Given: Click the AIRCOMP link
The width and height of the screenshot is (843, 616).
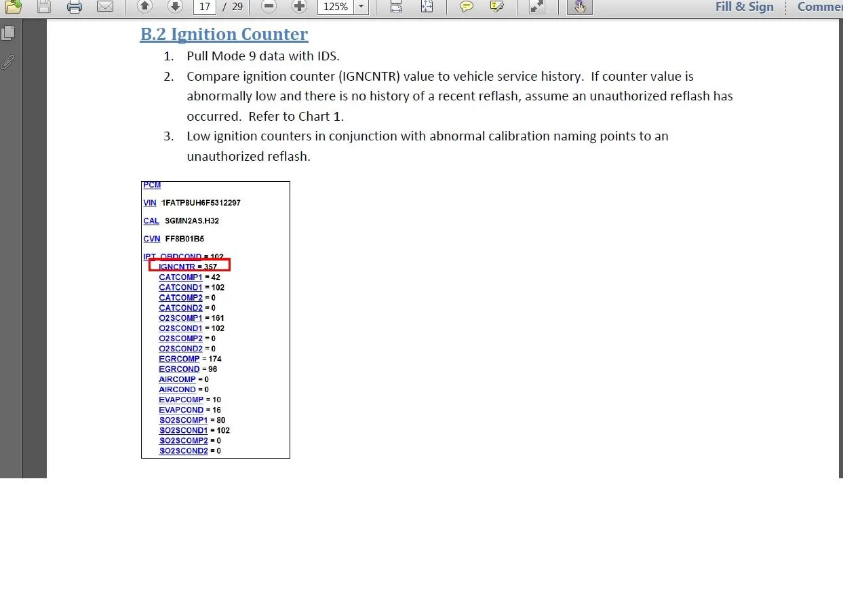Looking at the screenshot, I should pos(177,379).
